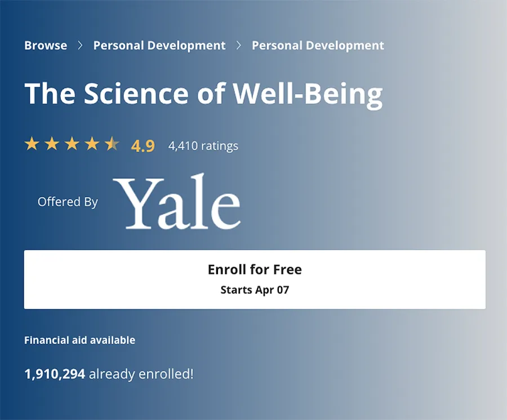Click Enroll for Free
The height and width of the screenshot is (420, 507).
(x=255, y=269)
